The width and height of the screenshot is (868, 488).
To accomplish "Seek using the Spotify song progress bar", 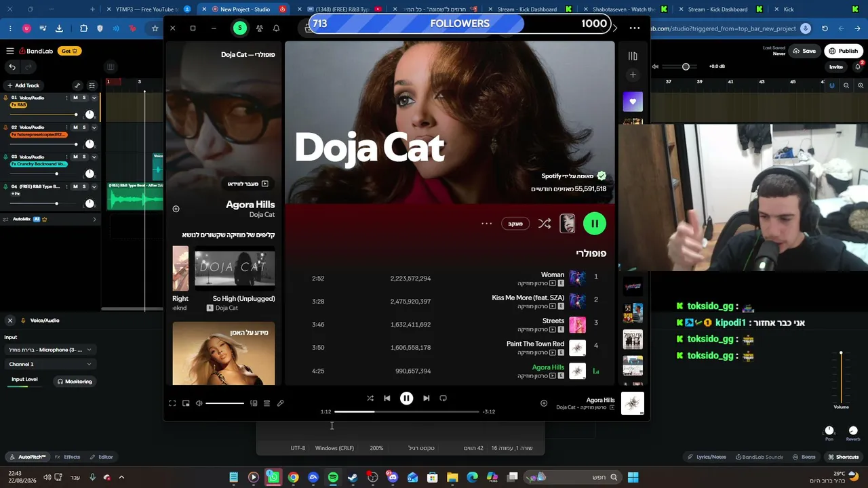I will [x=407, y=411].
